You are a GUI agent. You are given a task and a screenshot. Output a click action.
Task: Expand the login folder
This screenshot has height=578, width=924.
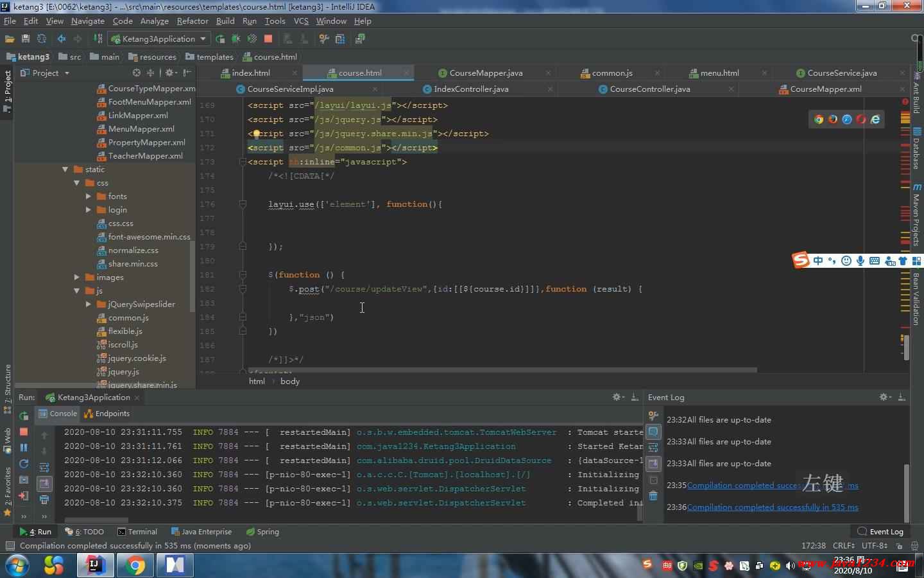88,210
